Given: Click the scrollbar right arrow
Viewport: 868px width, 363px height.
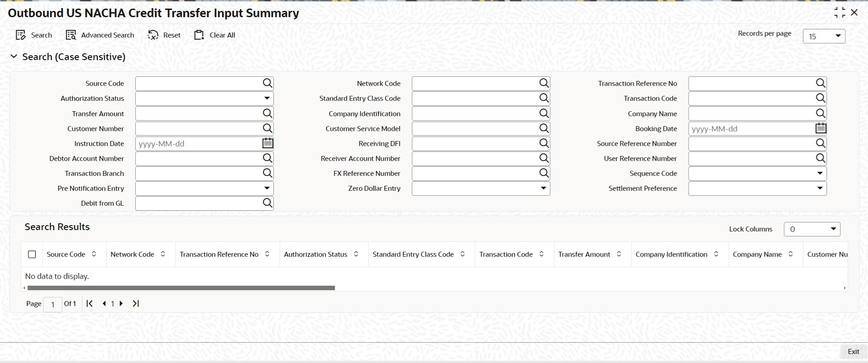Looking at the screenshot, I should coord(844,288).
